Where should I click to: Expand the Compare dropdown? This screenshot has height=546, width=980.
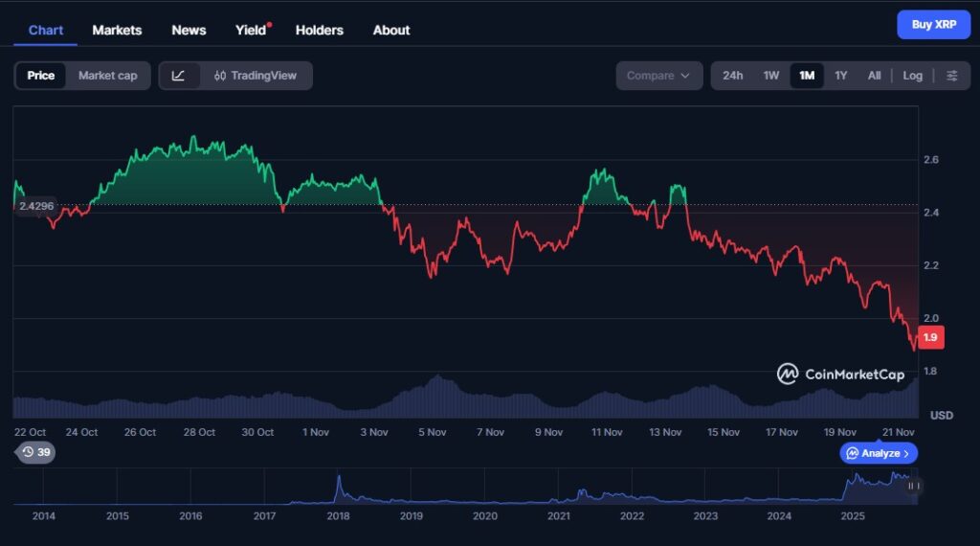click(x=658, y=76)
